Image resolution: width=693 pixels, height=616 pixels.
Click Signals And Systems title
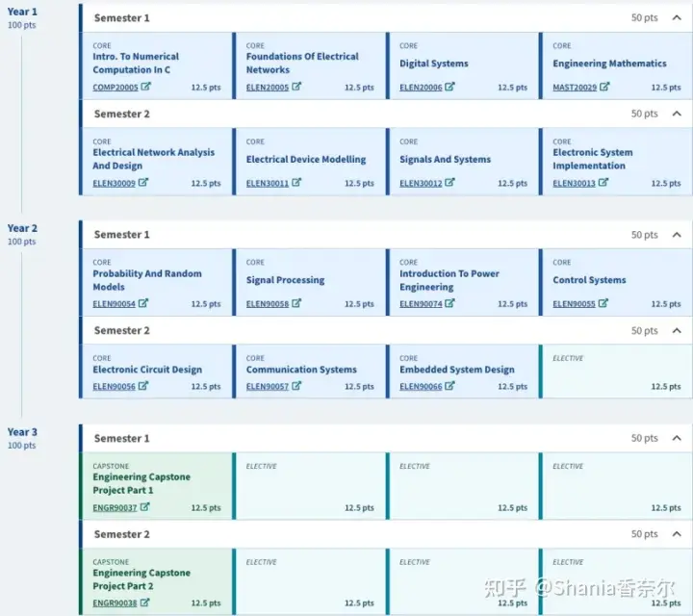[x=445, y=159]
